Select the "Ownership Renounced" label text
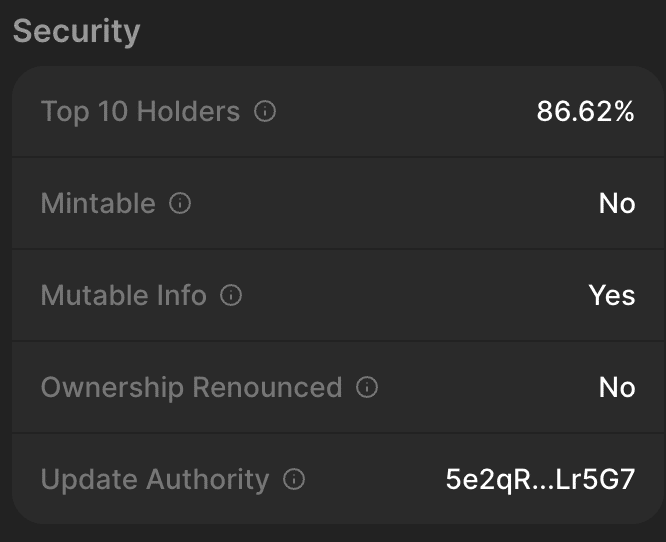This screenshot has height=542, width=666. click(191, 387)
